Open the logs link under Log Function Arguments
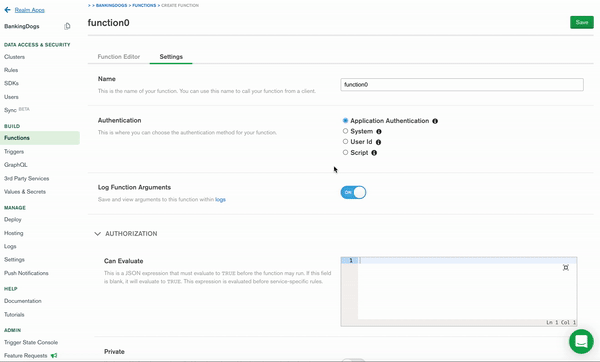600x362 pixels. tap(220, 199)
